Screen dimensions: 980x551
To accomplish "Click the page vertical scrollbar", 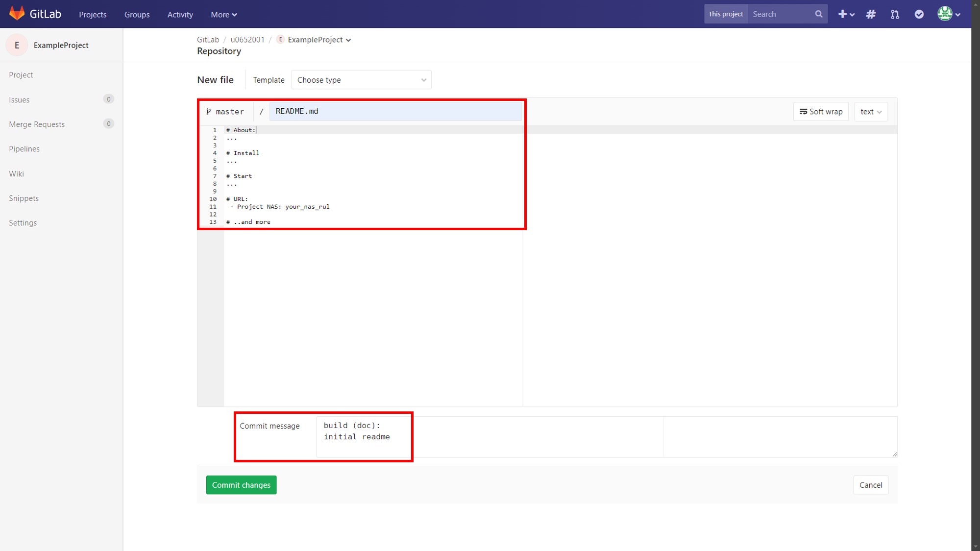I will [x=976, y=274].
